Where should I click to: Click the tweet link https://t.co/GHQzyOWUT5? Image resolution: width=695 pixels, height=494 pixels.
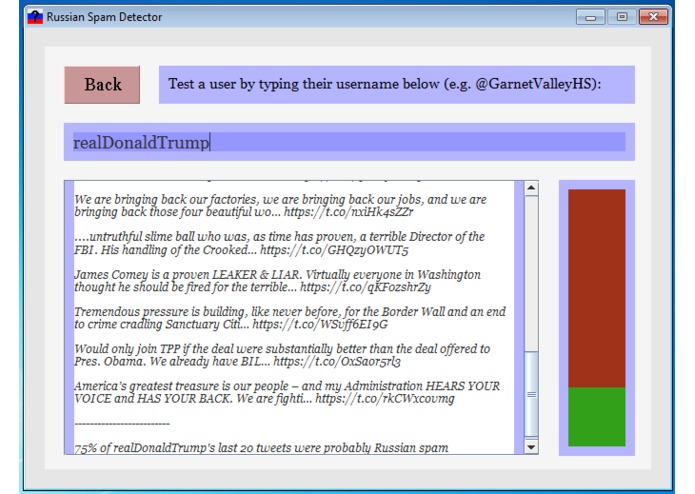point(334,250)
